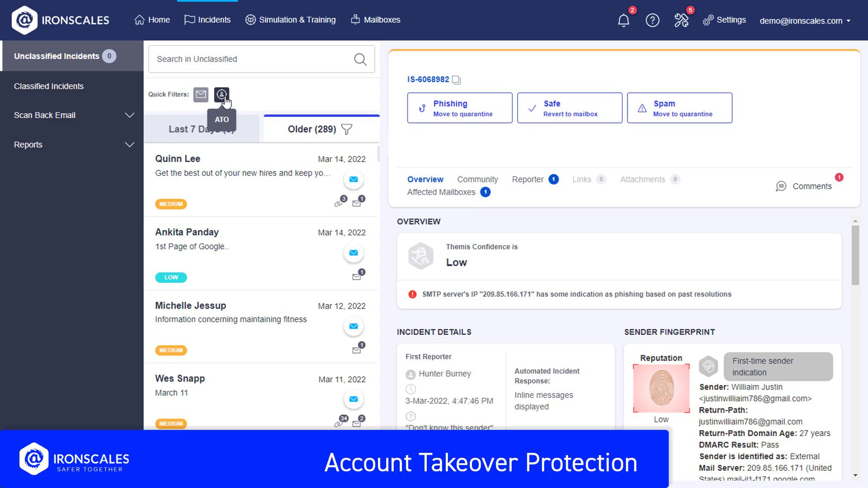Toggle the ATO quick filter icon
Viewport: 868px width, 488px height.
pyautogui.click(x=222, y=94)
